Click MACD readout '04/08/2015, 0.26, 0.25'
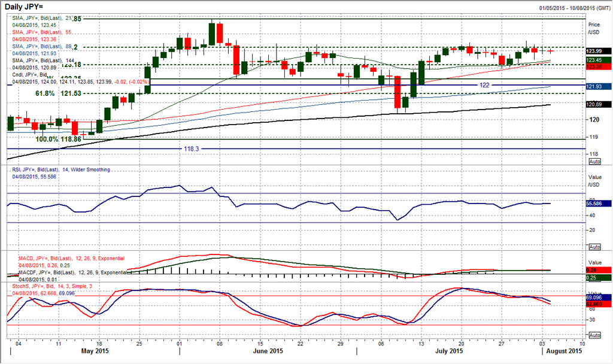The width and height of the screenshot is (613, 364). point(44,265)
